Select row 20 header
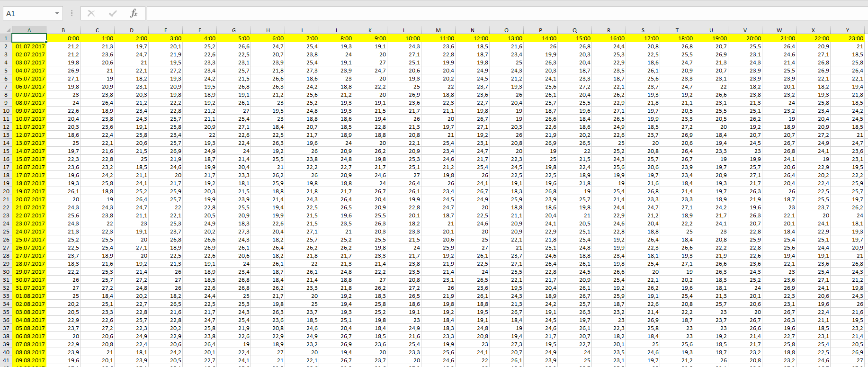Screen dimensions: 868x367 point(6,191)
